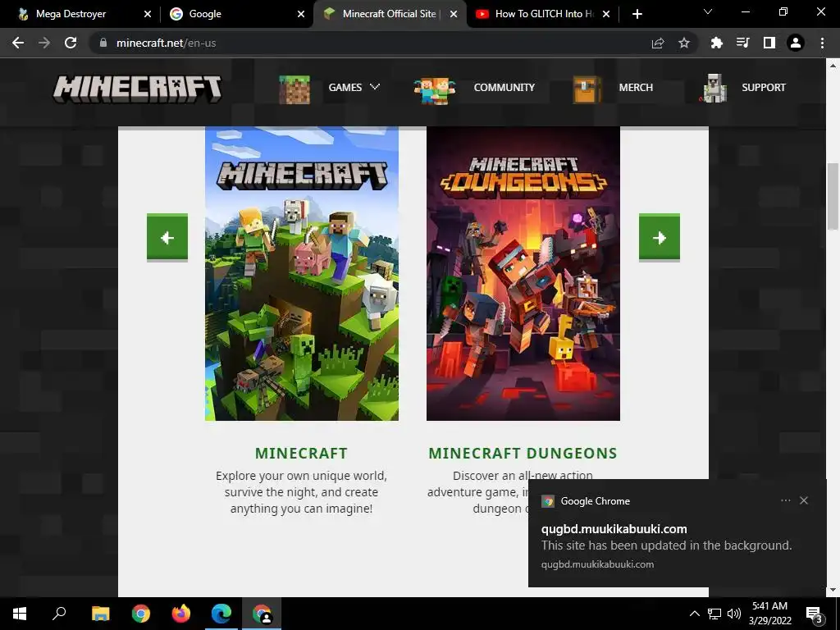The image size is (840, 630).
Task: Open Windows taskbar search
Action: pos(59,614)
